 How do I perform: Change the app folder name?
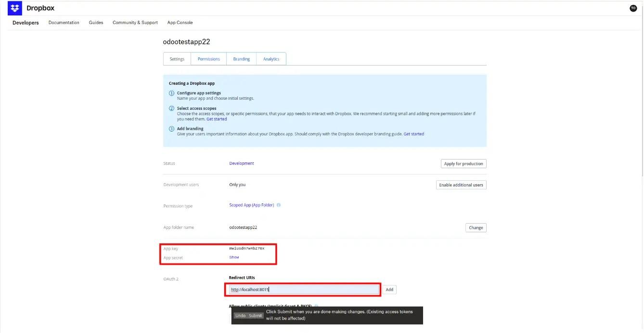tap(476, 227)
